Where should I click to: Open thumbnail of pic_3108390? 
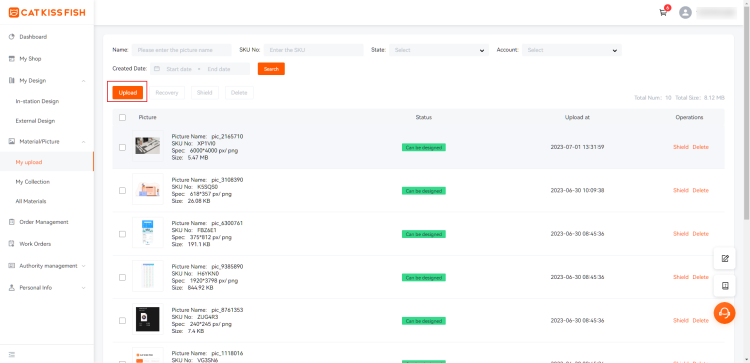pyautogui.click(x=147, y=189)
